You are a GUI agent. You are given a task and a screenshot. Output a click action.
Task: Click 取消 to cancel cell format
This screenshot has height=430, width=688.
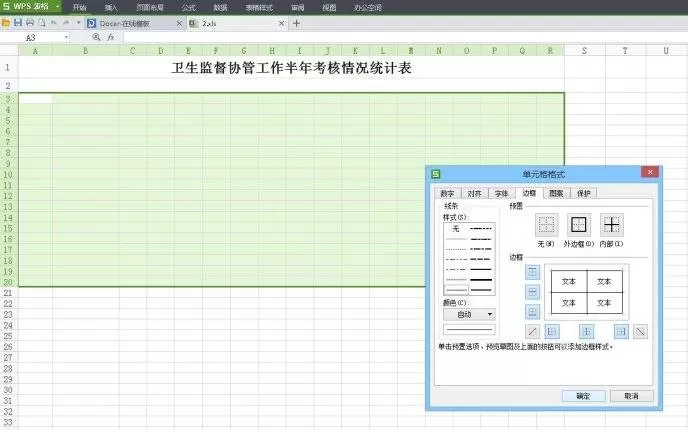pyautogui.click(x=632, y=396)
